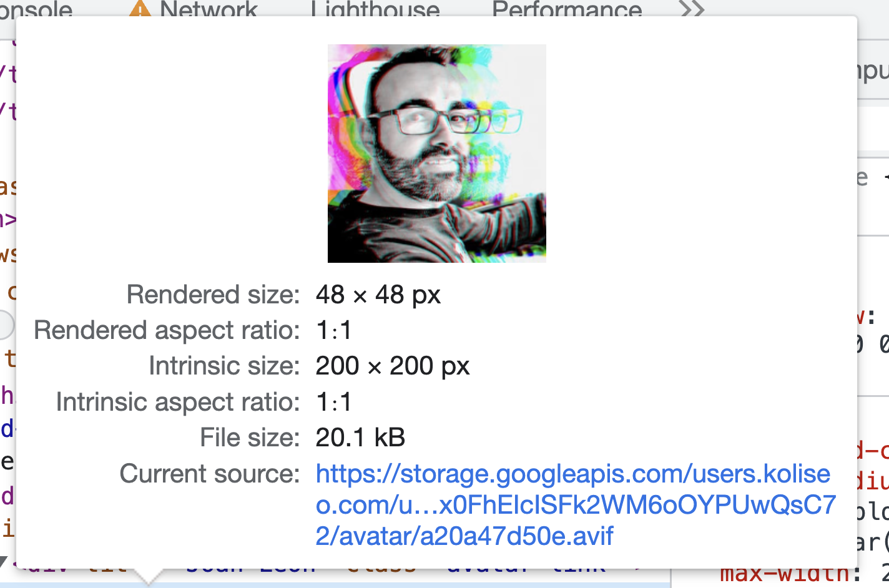The image size is (889, 588).
Task: Click the 20.1 kB file size value
Action: click(360, 438)
